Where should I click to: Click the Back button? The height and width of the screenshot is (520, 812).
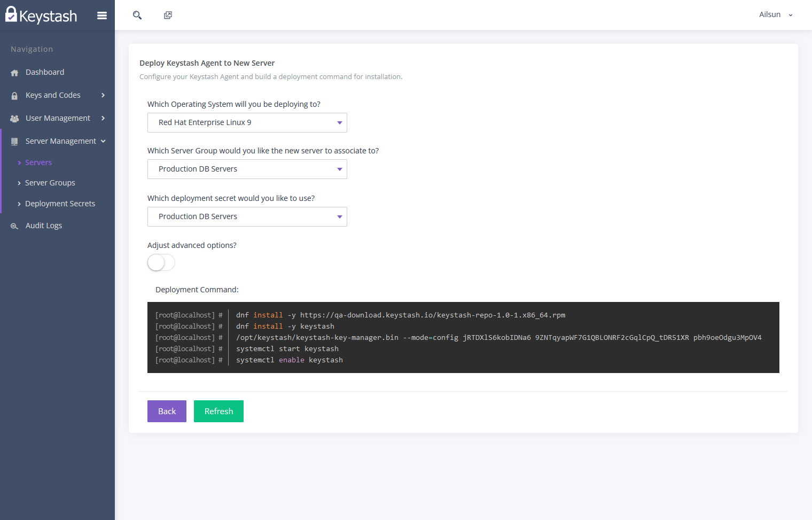coord(167,411)
